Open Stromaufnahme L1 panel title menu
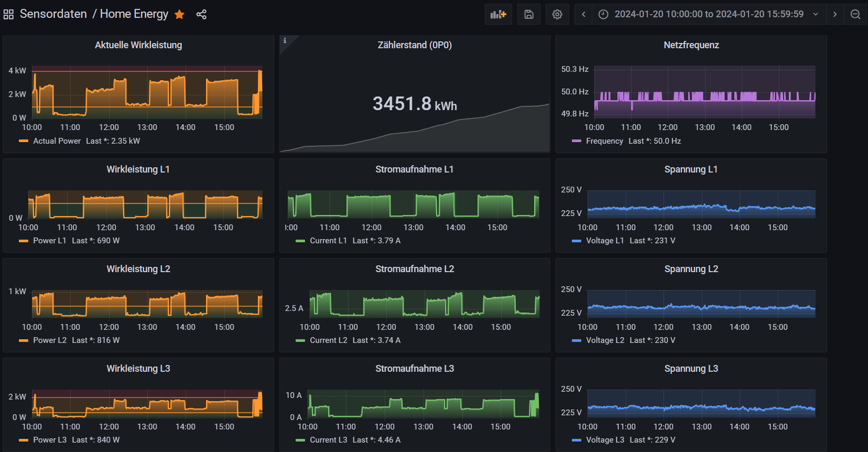The image size is (868, 452). (415, 169)
